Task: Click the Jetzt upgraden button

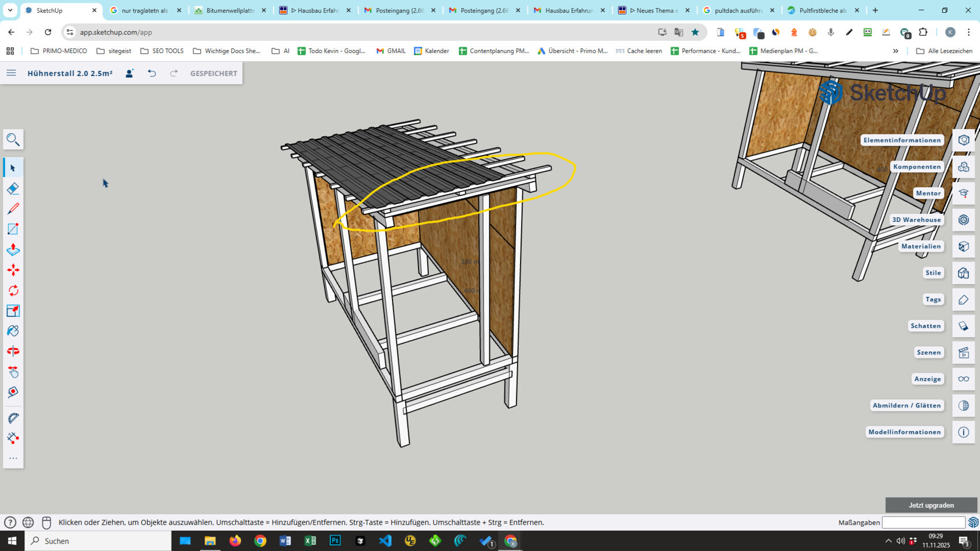Action: [931, 504]
